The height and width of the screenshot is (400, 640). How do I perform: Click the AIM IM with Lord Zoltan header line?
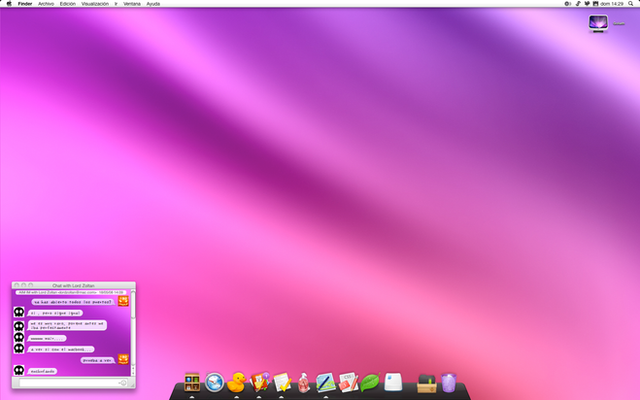pyautogui.click(x=71, y=292)
